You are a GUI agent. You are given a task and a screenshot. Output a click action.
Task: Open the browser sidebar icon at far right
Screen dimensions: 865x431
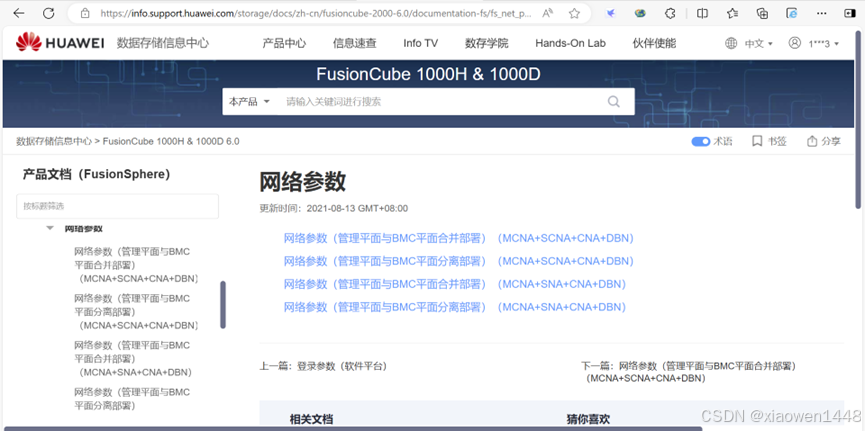[x=850, y=13]
